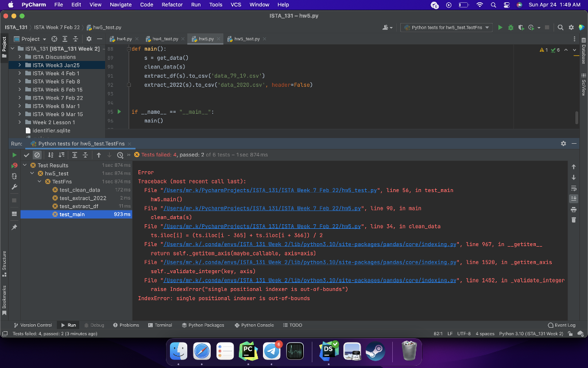The width and height of the screenshot is (588, 368).
Task: Toggle Show Ignored tests filter
Action: click(x=37, y=155)
